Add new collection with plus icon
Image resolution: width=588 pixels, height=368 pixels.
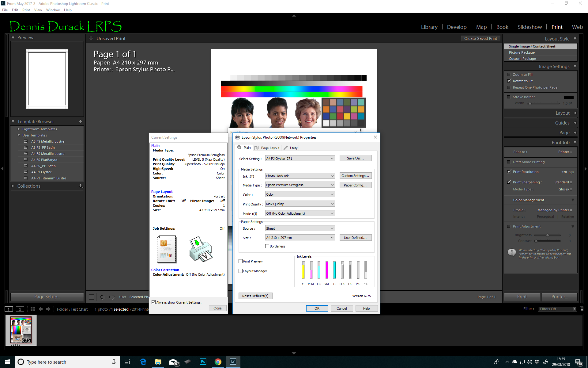point(81,186)
